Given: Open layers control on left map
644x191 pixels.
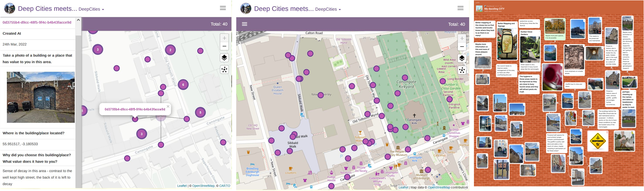Looking at the screenshot, I should tap(224, 58).
